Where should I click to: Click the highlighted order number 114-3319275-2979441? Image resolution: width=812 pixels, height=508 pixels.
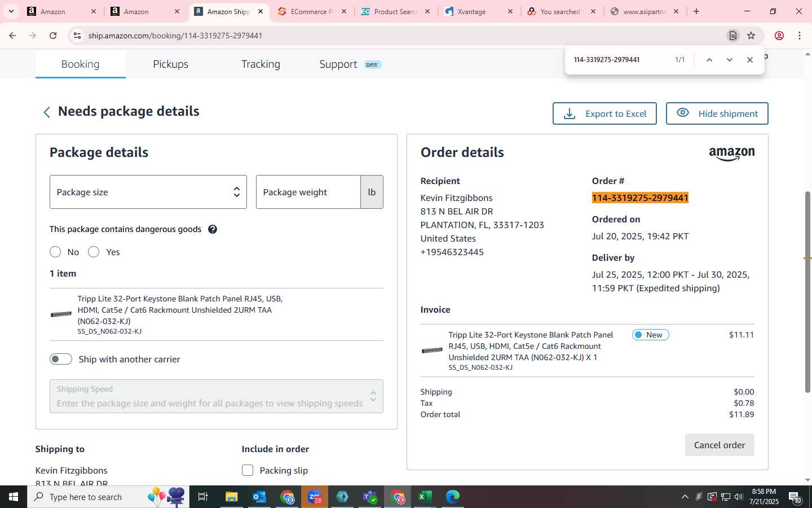pos(640,198)
